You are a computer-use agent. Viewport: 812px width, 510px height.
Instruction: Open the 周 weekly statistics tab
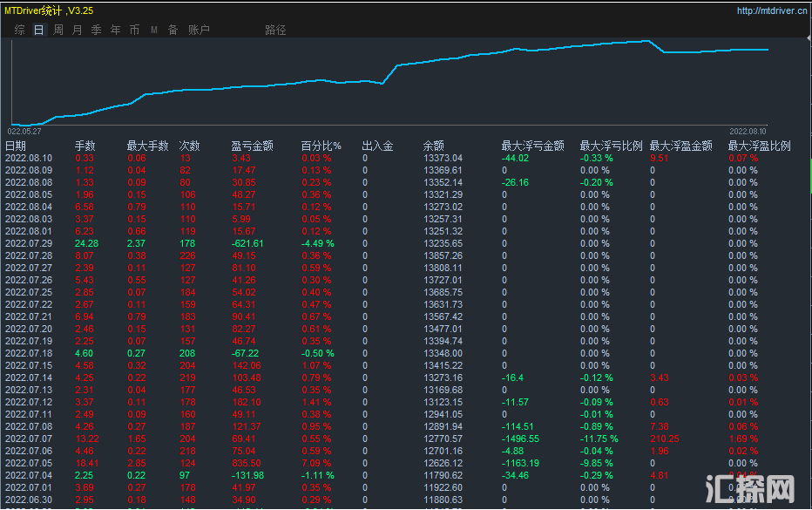click(58, 30)
